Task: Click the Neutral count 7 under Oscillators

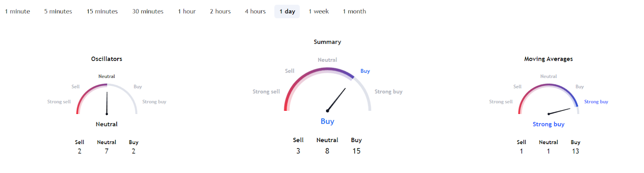Action: tap(107, 151)
